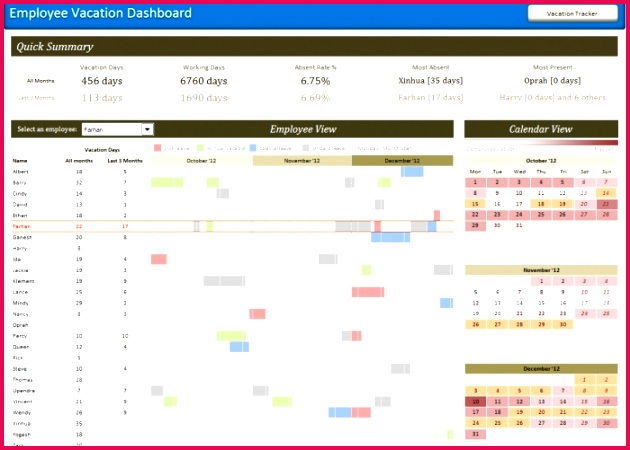The height and width of the screenshot is (450, 630).
Task: Select the October '12 timeline header
Action: coord(202,161)
